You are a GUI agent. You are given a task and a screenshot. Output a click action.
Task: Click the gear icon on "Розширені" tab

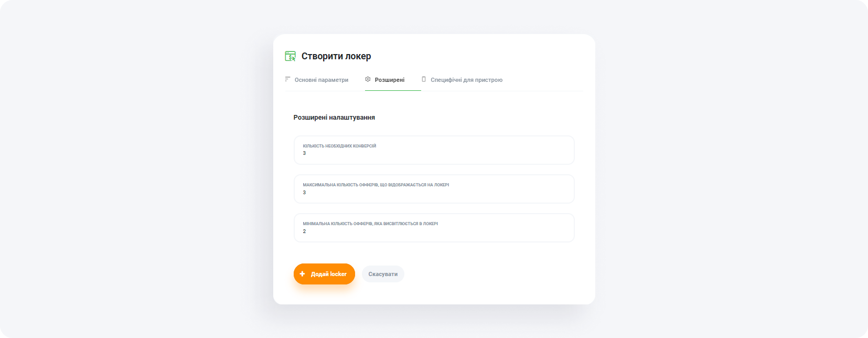(368, 79)
